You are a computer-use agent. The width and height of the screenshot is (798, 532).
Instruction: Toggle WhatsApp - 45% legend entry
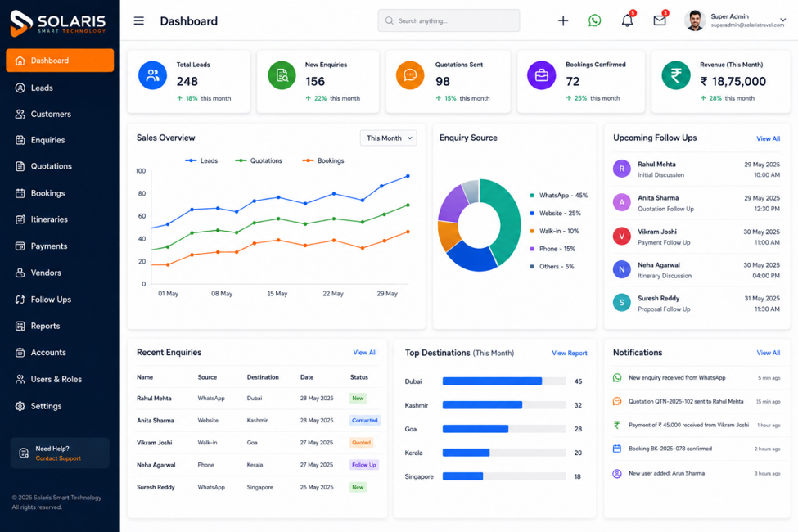pos(559,195)
